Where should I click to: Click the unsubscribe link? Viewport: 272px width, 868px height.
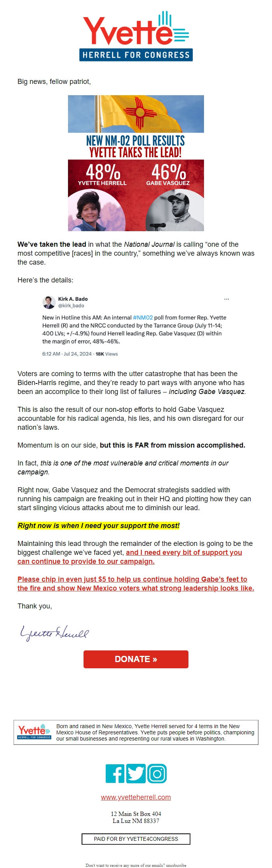(x=176, y=865)
